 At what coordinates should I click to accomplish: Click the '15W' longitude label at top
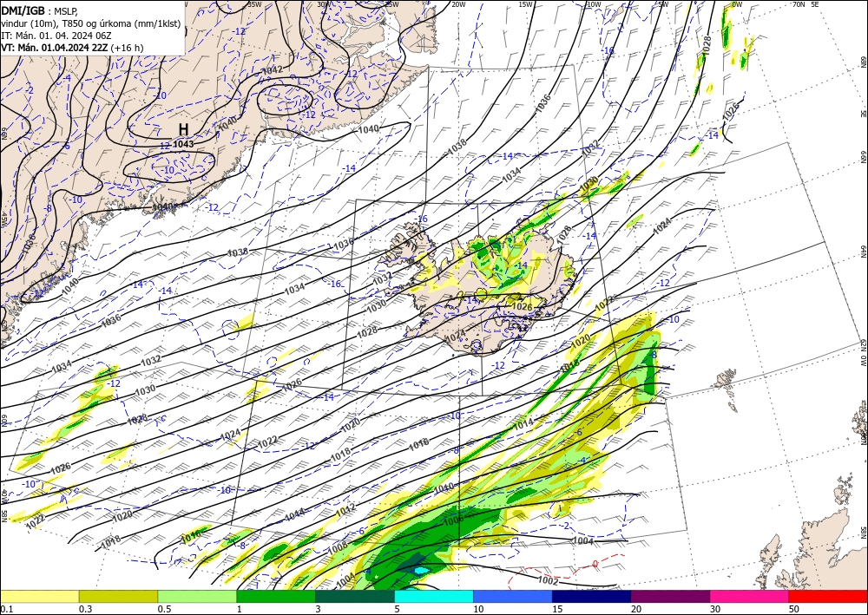(x=525, y=4)
